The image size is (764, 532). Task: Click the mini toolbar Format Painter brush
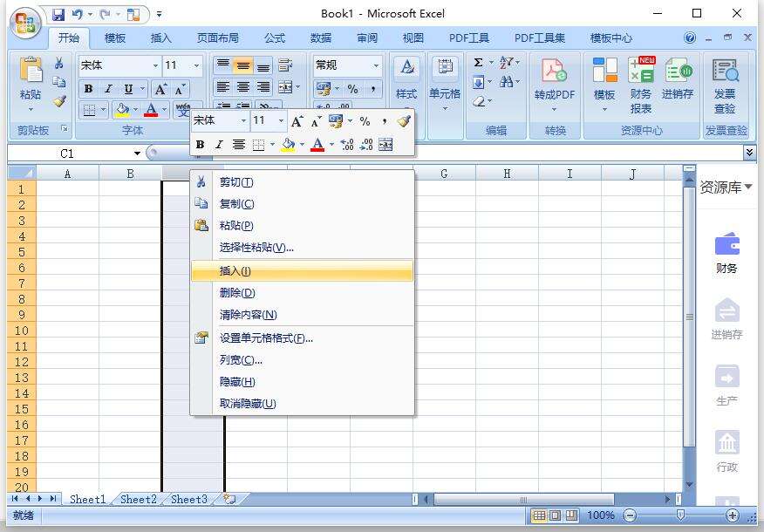(x=404, y=121)
